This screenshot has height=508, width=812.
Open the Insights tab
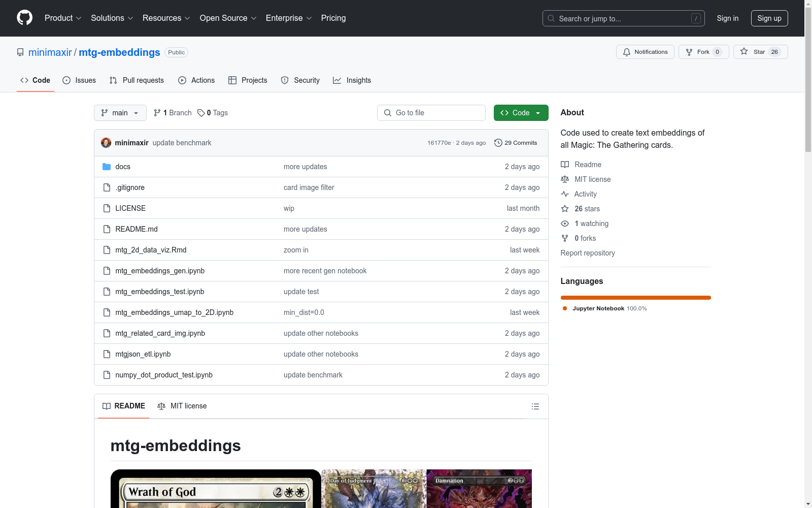click(352, 80)
